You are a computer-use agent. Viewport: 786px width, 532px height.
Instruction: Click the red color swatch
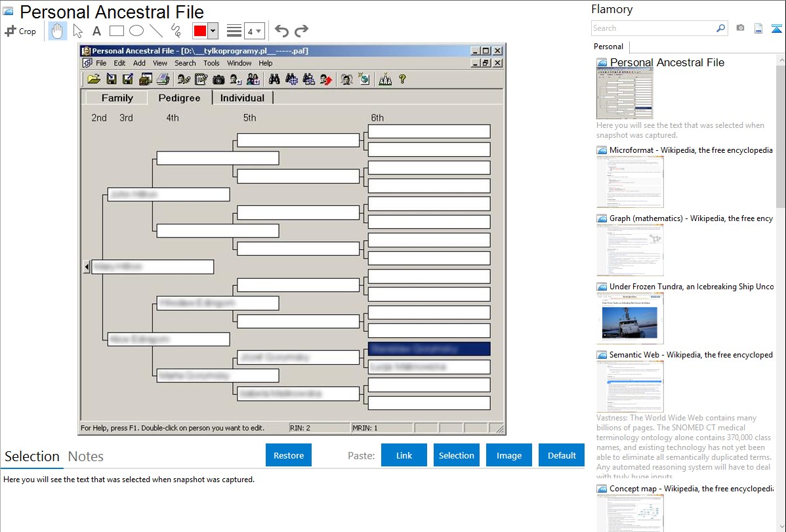[200, 31]
